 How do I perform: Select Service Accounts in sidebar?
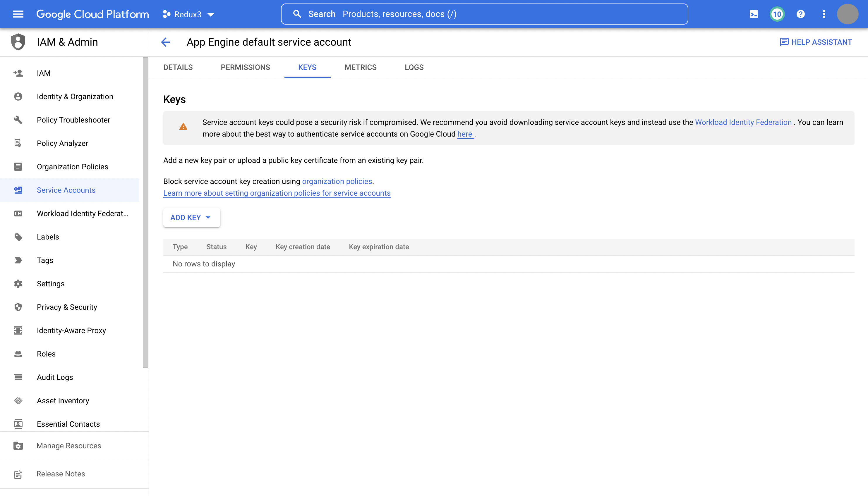click(x=66, y=190)
